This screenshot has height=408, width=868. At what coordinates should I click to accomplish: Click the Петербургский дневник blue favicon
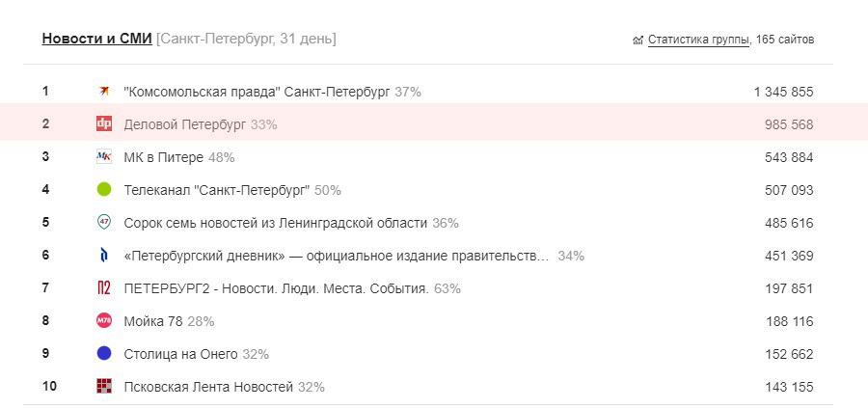pos(104,256)
